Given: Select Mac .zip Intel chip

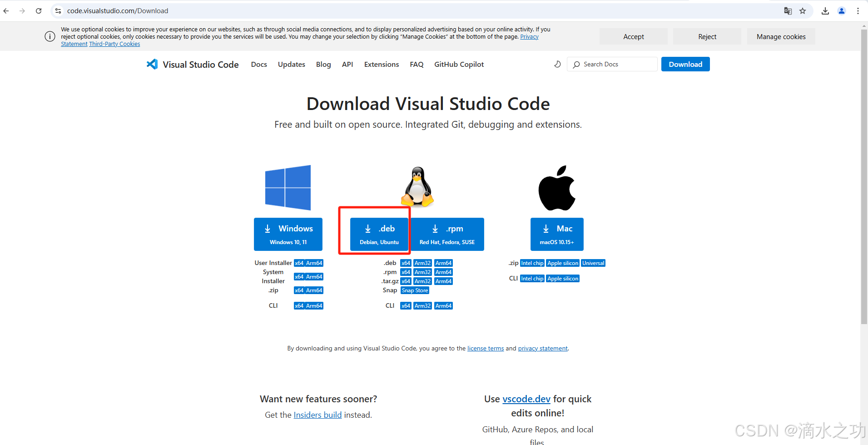Looking at the screenshot, I should coord(532,263).
